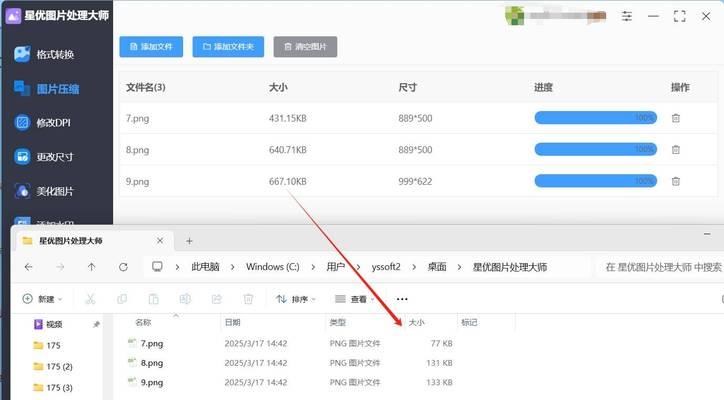
Task: Sort by 名称 column in Explorer
Action: pos(143,322)
